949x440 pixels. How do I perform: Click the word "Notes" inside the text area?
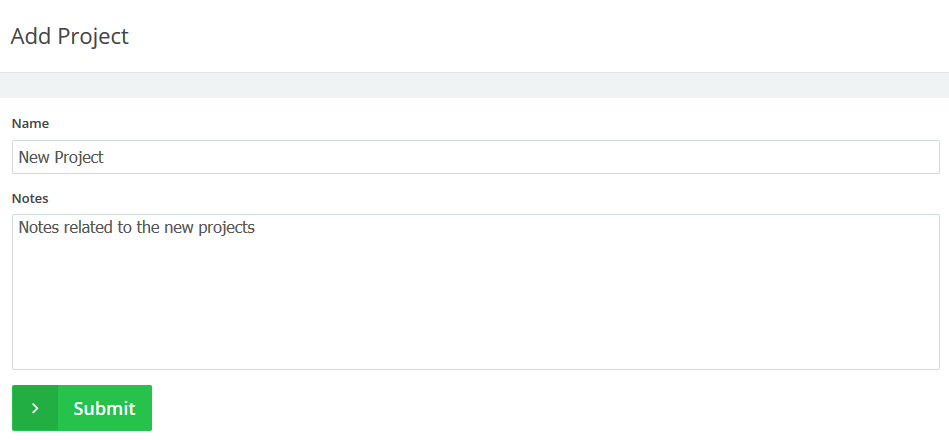(x=39, y=228)
